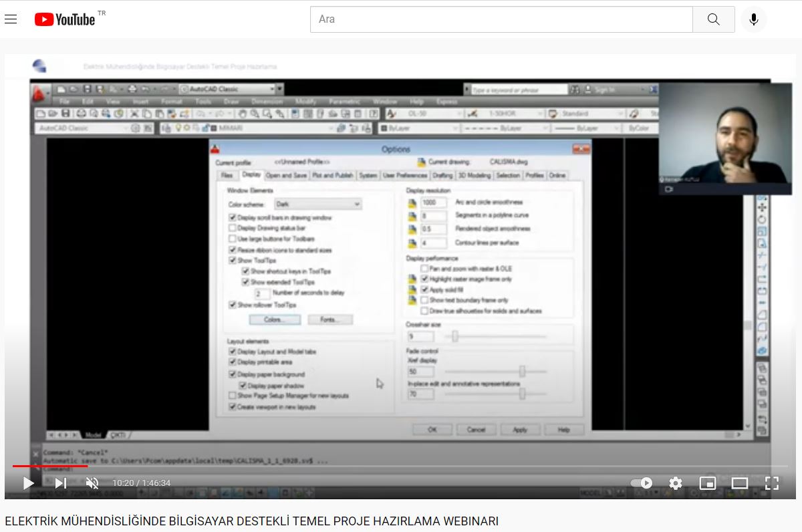The height and width of the screenshot is (532, 802).
Task: Open the player settings gear
Action: click(x=676, y=483)
